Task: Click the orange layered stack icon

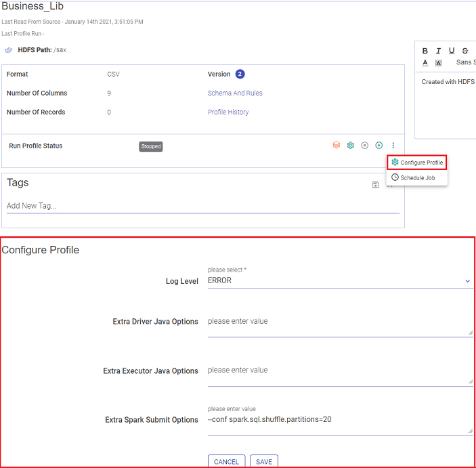Action: point(337,145)
